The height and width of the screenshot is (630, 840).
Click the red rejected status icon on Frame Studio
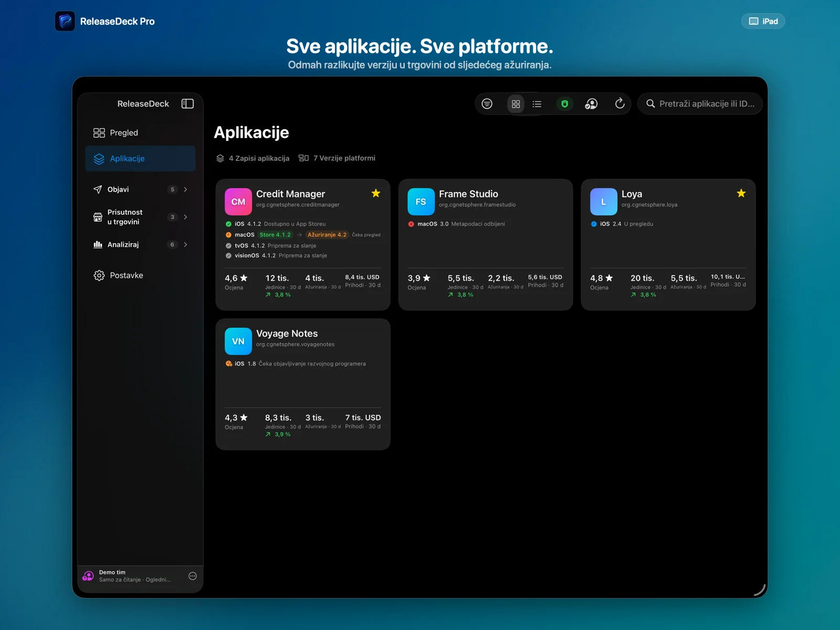(x=411, y=224)
